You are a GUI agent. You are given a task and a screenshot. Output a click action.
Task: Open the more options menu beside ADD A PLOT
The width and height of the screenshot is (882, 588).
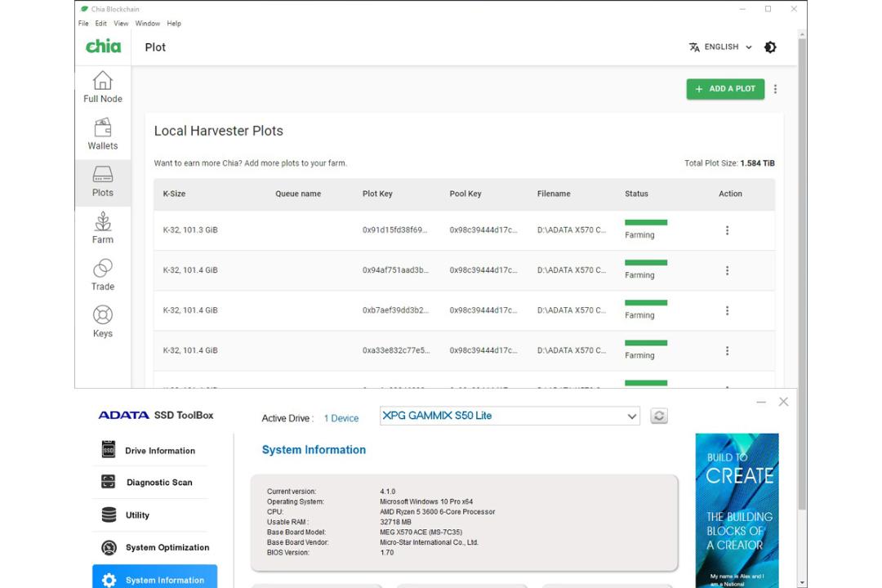(x=775, y=89)
